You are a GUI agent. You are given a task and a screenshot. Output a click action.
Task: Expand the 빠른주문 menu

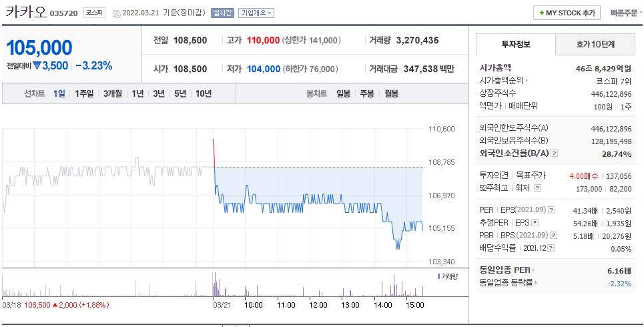click(627, 13)
